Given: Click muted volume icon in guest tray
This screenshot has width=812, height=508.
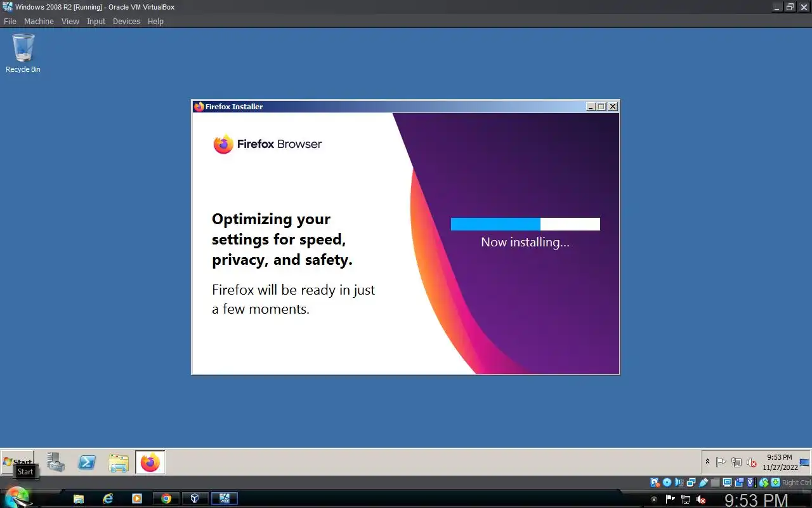Looking at the screenshot, I should 752,462.
